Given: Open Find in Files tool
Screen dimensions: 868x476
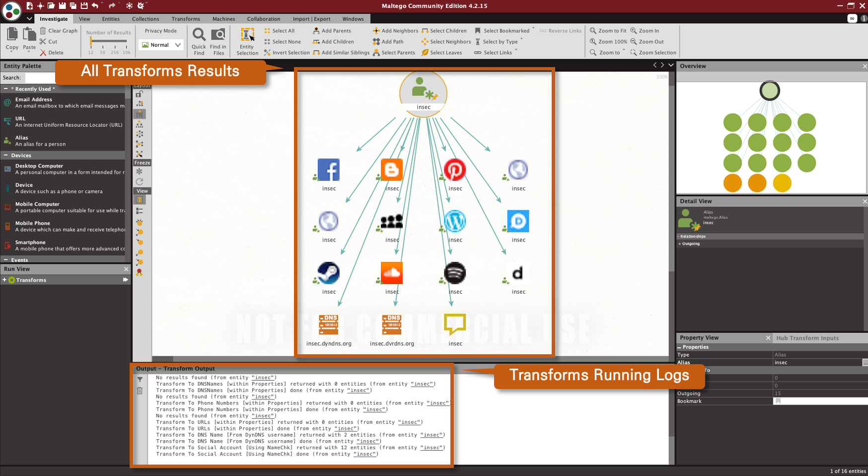Looking at the screenshot, I should click(218, 41).
